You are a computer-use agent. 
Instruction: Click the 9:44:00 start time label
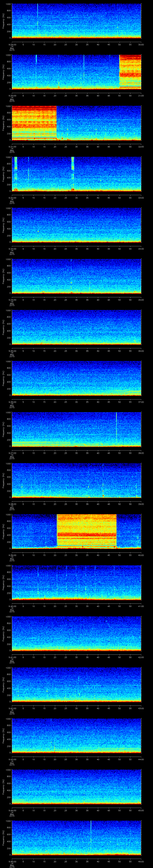coord(12,810)
